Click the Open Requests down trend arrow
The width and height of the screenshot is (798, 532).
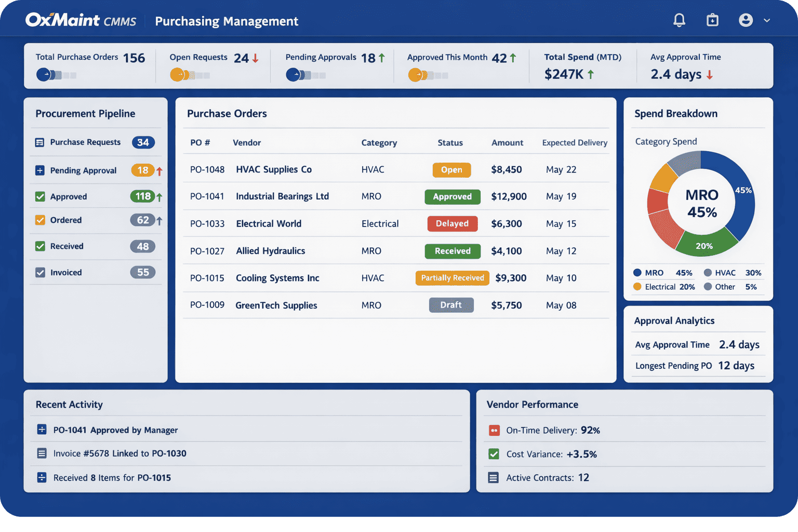pos(256,58)
